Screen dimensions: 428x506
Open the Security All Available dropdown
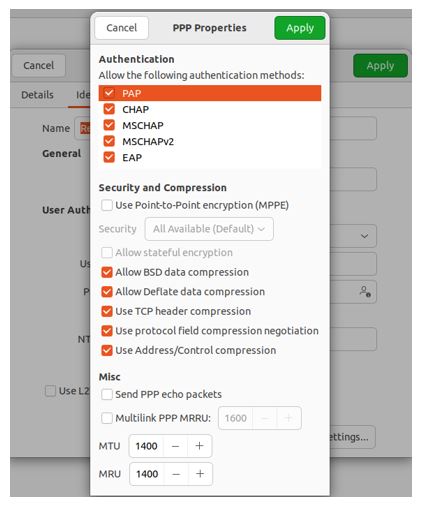click(209, 229)
